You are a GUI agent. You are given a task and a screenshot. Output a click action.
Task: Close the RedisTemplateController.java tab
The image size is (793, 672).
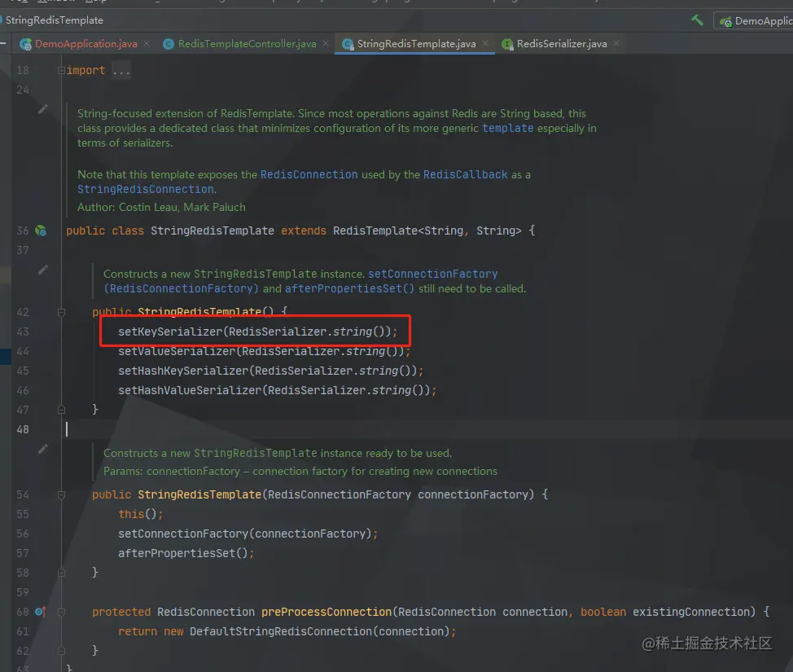(x=326, y=43)
